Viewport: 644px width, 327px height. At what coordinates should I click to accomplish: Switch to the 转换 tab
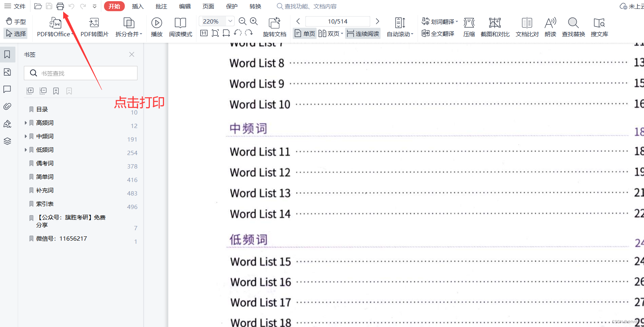coord(255,6)
